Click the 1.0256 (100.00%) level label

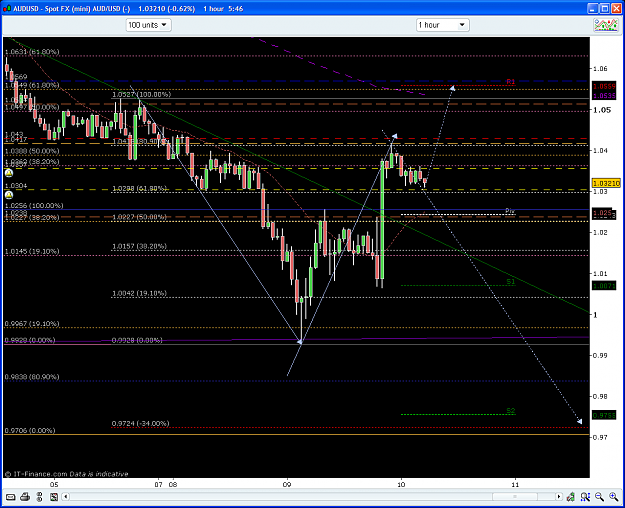pyautogui.click(x=34, y=206)
